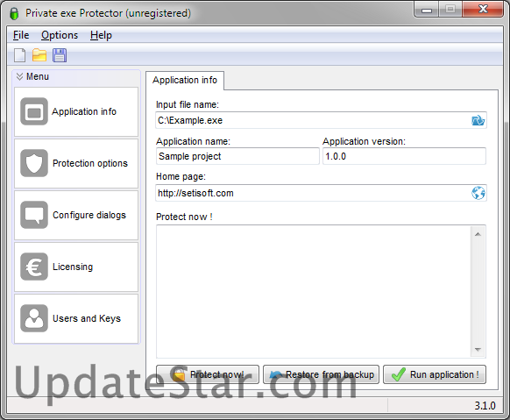The width and height of the screenshot is (510, 420).
Task: Minimize the Private exe Protector window
Action: click(x=427, y=10)
